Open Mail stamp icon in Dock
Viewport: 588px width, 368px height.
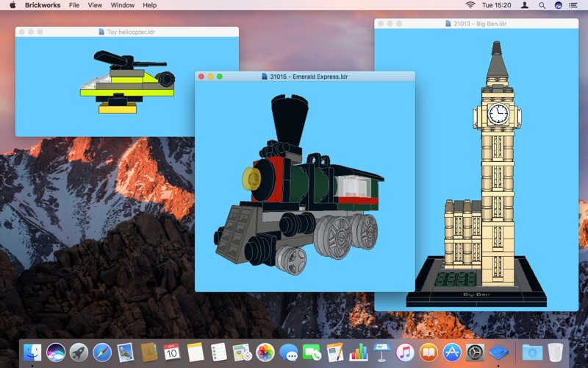(125, 353)
